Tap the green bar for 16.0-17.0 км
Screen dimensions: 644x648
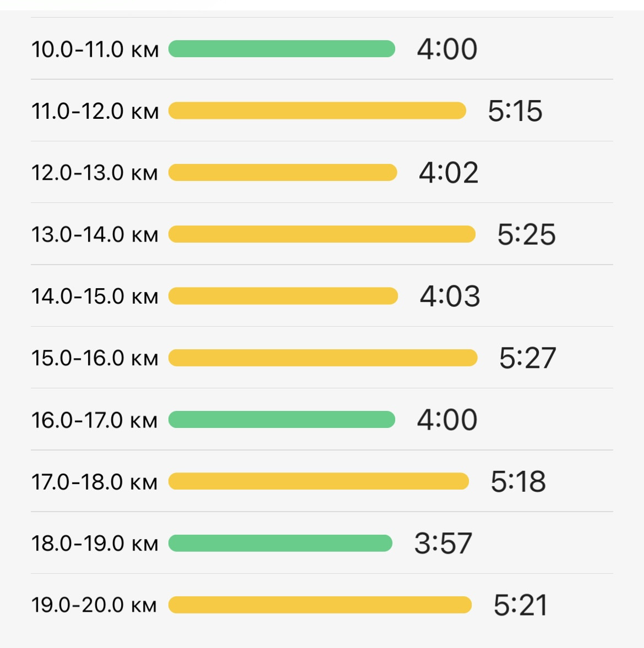pyautogui.click(x=282, y=420)
